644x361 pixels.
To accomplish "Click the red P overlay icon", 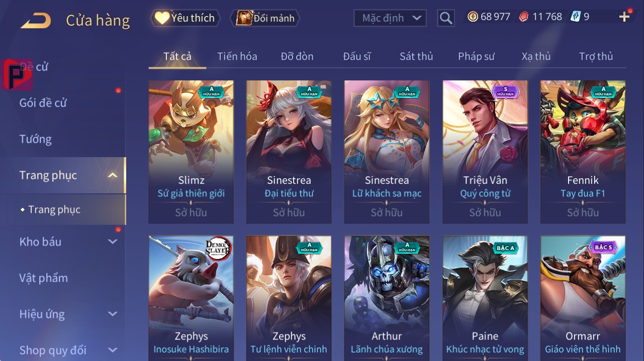I will coord(17,74).
